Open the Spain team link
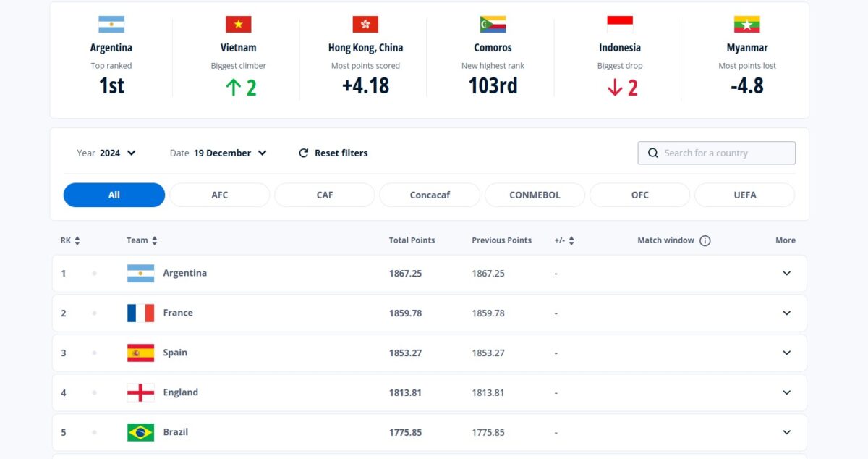This screenshot has height=459, width=868. (175, 353)
